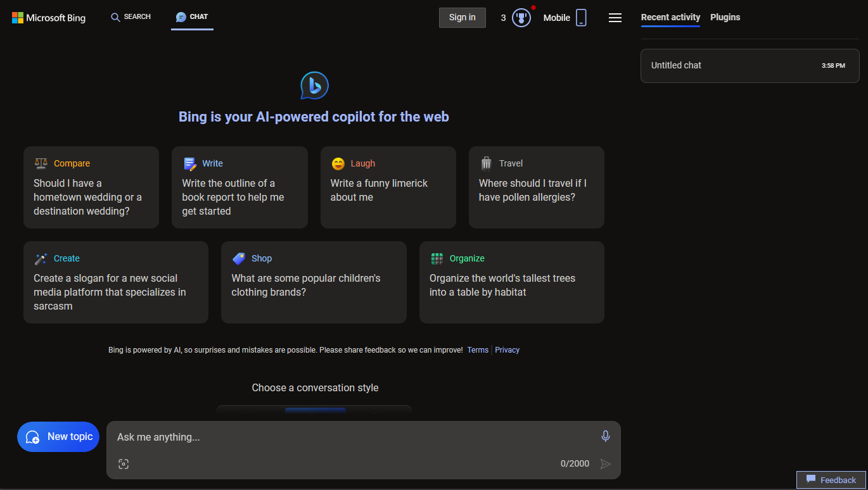Viewport: 868px width, 490px height.
Task: Click the 0/2000 character counter
Action: point(575,464)
